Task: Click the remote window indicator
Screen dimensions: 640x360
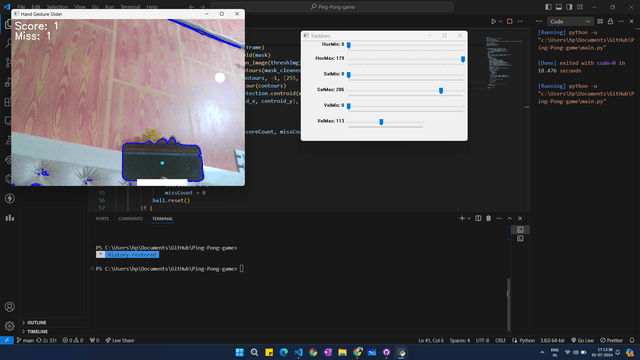Action: point(7,340)
